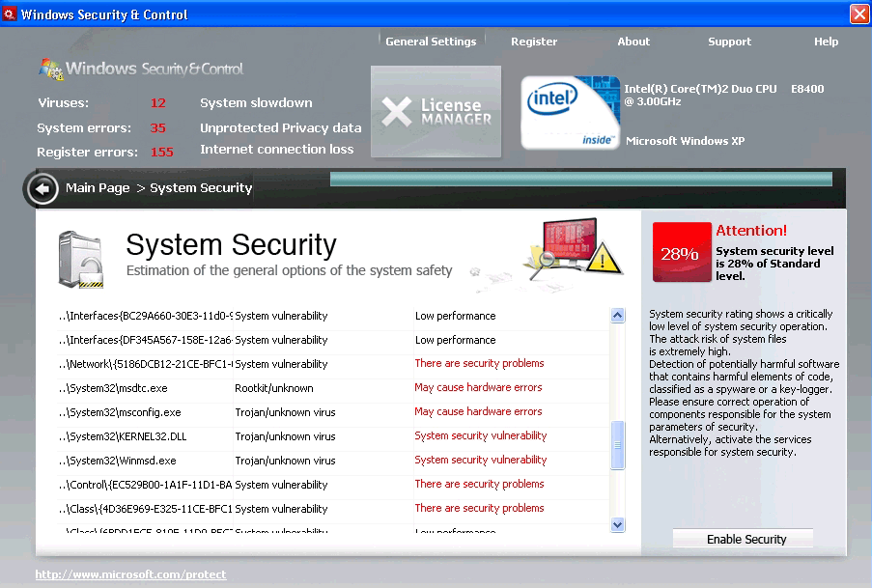The width and height of the screenshot is (872, 588).
Task: Open the Register menu item
Action: point(534,42)
